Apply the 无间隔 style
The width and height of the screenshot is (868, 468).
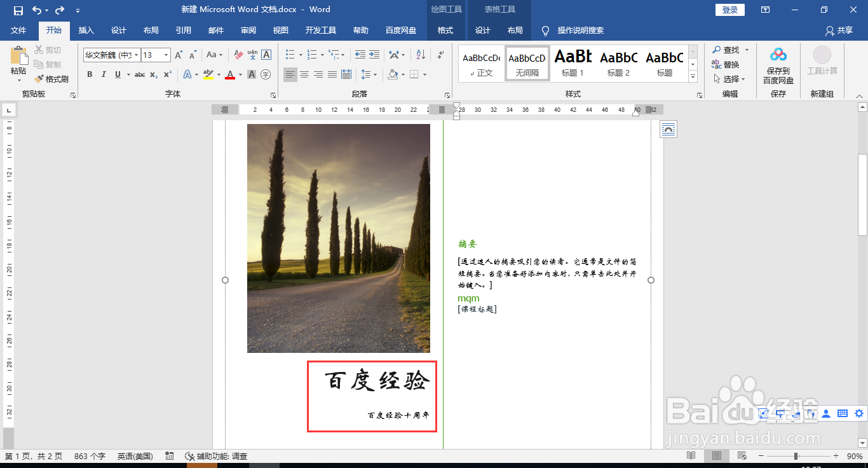click(x=527, y=63)
